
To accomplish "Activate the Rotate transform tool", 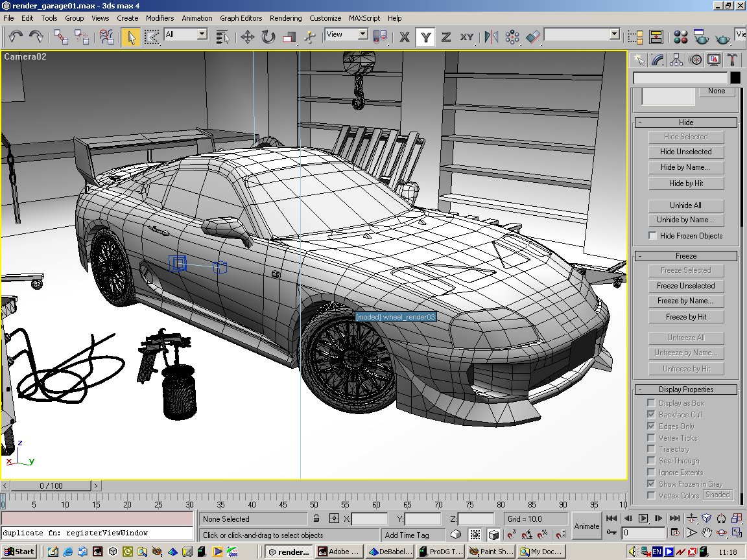I will [x=268, y=37].
